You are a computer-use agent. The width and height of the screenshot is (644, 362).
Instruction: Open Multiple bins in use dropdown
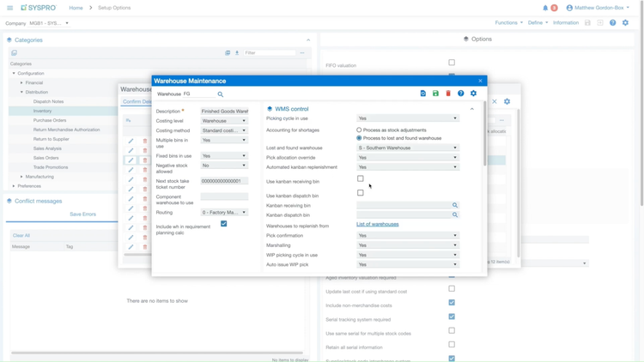pyautogui.click(x=224, y=140)
